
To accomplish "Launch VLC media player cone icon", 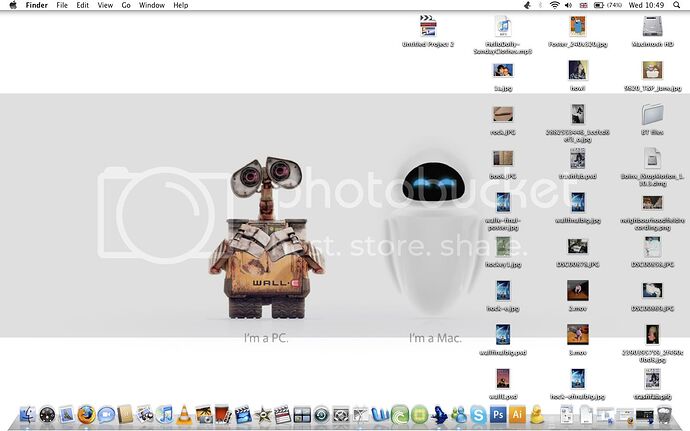I will 184,414.
